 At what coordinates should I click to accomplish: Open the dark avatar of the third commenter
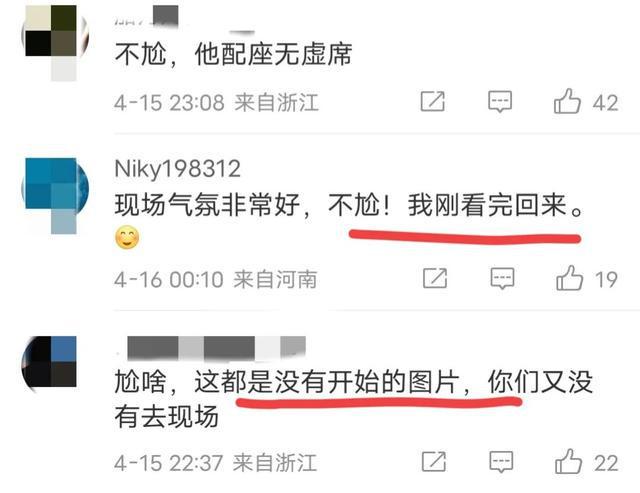click(x=51, y=363)
